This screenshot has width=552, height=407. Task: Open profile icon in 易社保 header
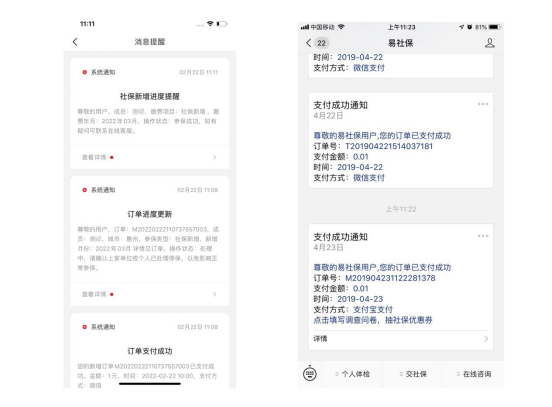(490, 43)
